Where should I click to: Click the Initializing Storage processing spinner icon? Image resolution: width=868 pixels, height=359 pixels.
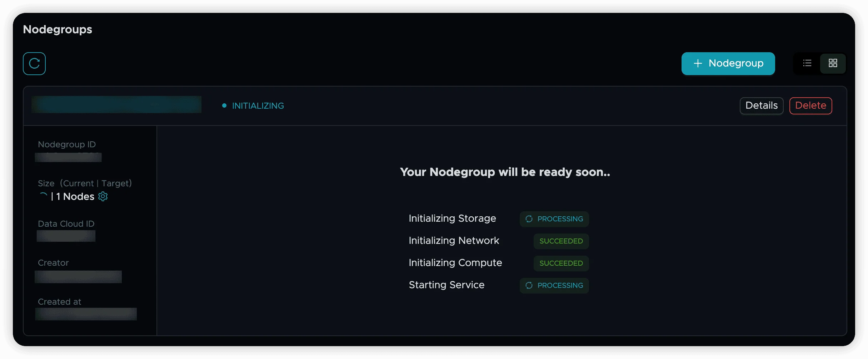pyautogui.click(x=529, y=219)
